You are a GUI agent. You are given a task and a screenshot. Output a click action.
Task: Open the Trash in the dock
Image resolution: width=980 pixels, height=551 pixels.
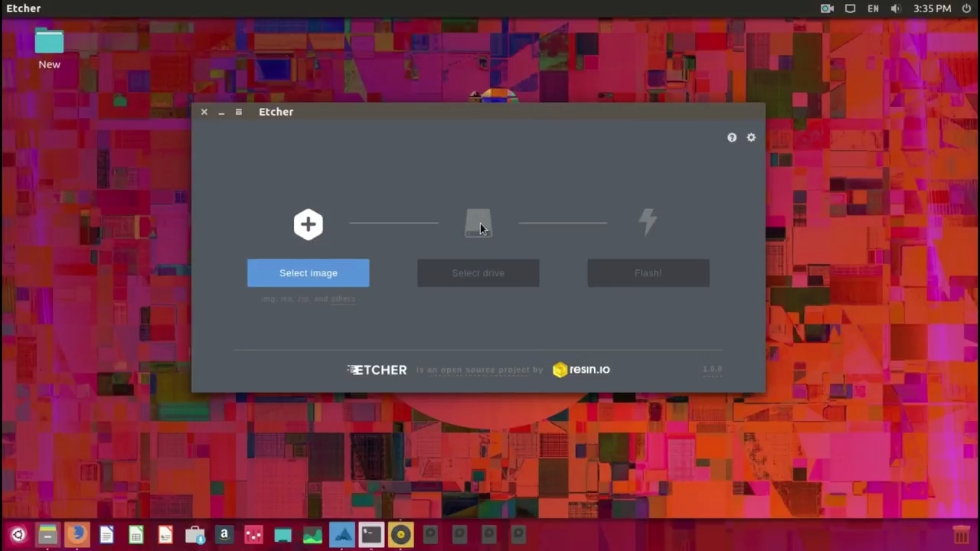coord(961,535)
